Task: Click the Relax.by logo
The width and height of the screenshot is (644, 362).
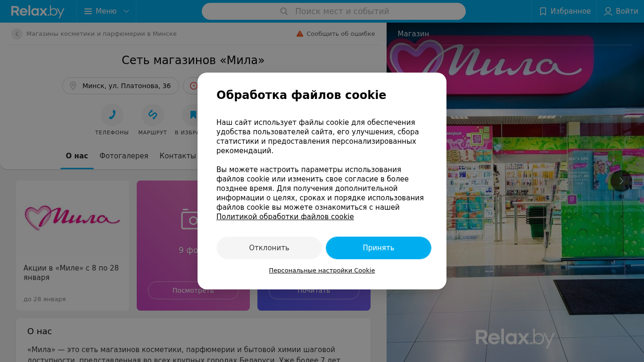Action: coord(38,11)
